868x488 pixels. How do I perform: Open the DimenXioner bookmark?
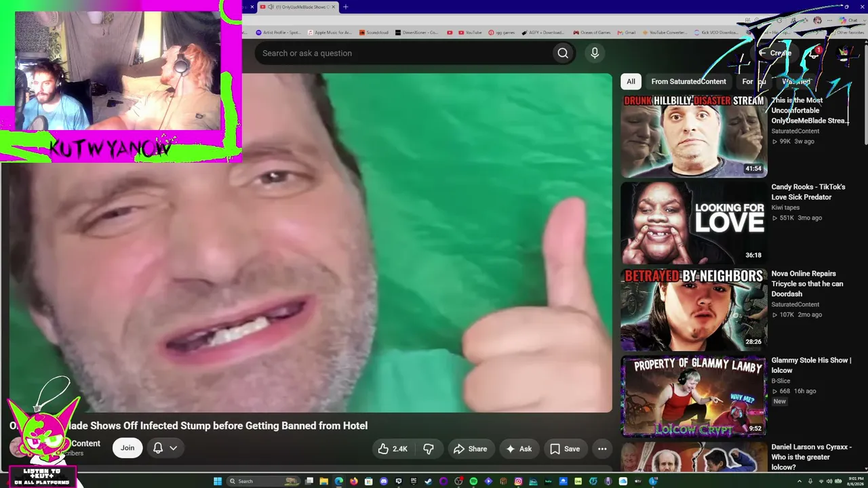coord(416,32)
